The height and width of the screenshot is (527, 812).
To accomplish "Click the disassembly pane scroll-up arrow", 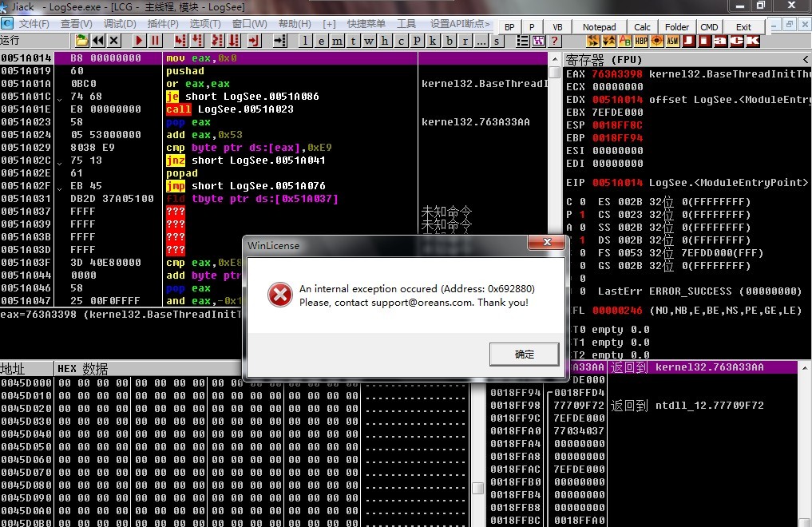I will pos(554,59).
